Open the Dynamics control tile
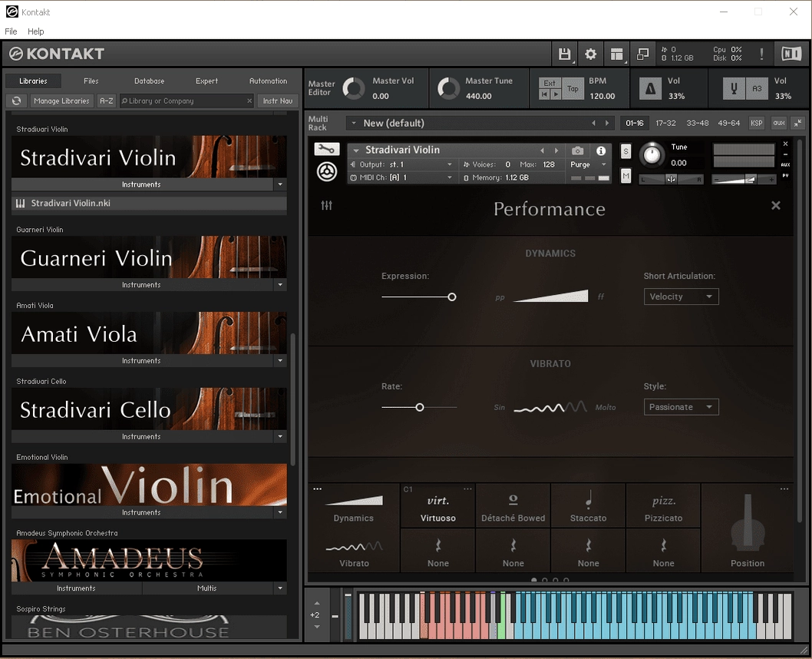 [354, 508]
